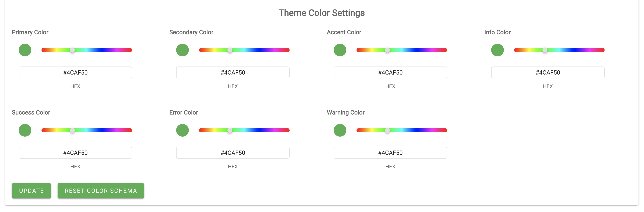Focus the Accent Color hex input field

pos(390,73)
